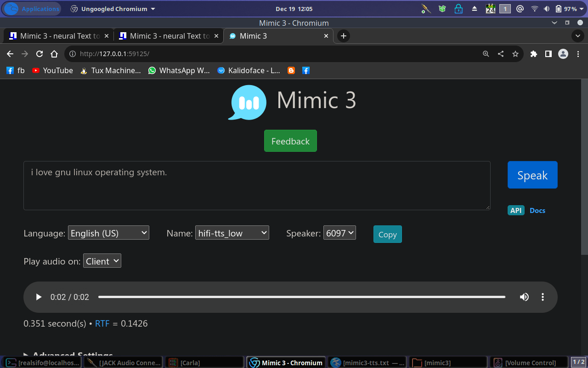Open the system volume speaker indicator
The width and height of the screenshot is (588, 368).
click(547, 9)
